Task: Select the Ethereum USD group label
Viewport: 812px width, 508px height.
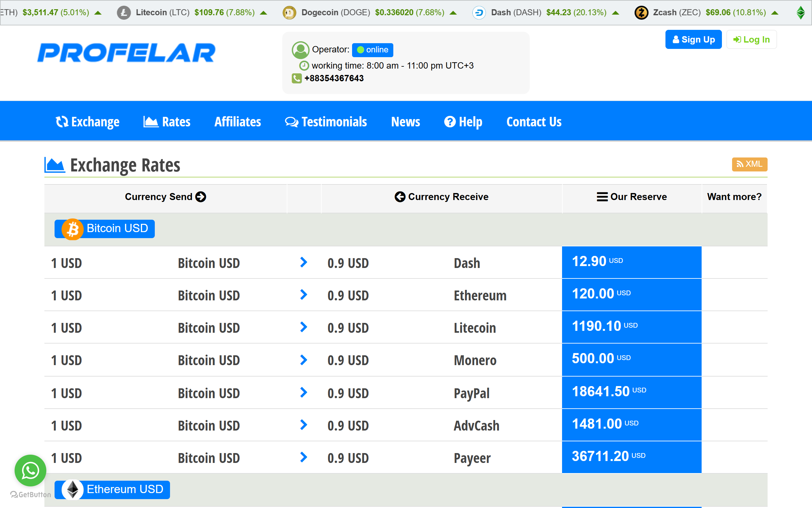Action: tap(112, 490)
